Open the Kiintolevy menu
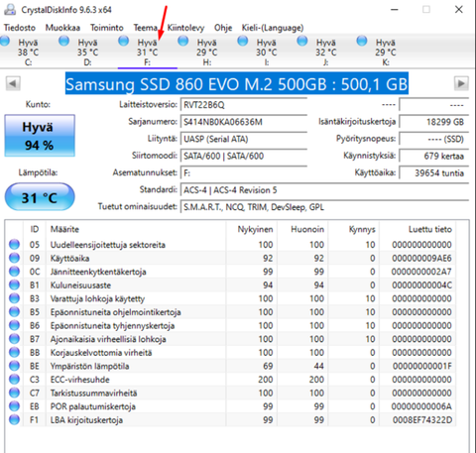This screenshot has width=476, height=453. pyautogui.click(x=185, y=28)
